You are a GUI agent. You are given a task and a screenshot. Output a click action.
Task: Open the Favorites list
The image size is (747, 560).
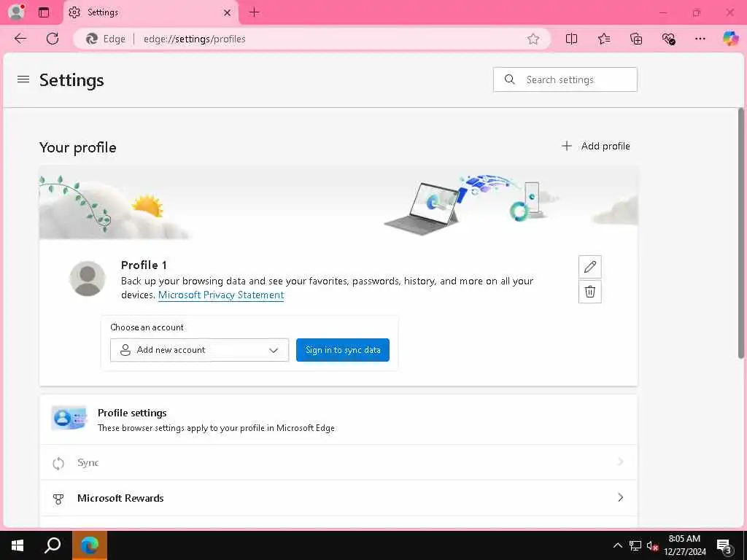603,39
